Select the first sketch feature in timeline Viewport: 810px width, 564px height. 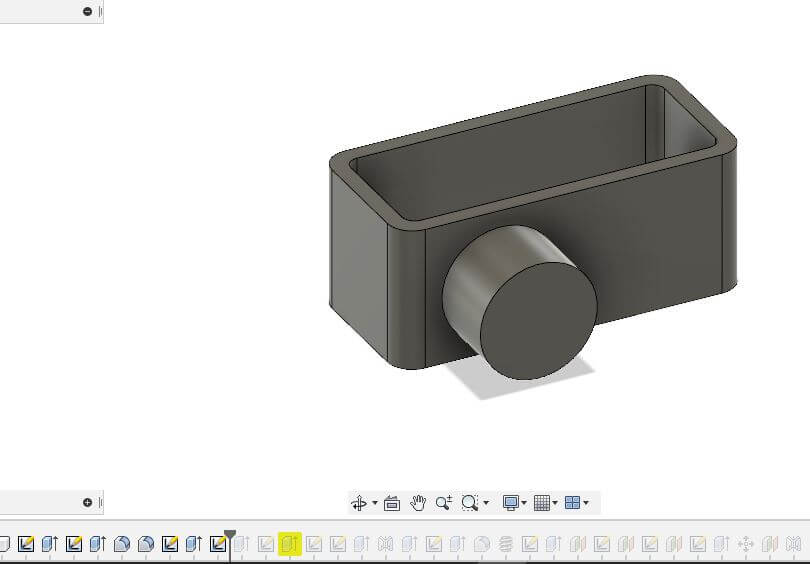[26, 544]
